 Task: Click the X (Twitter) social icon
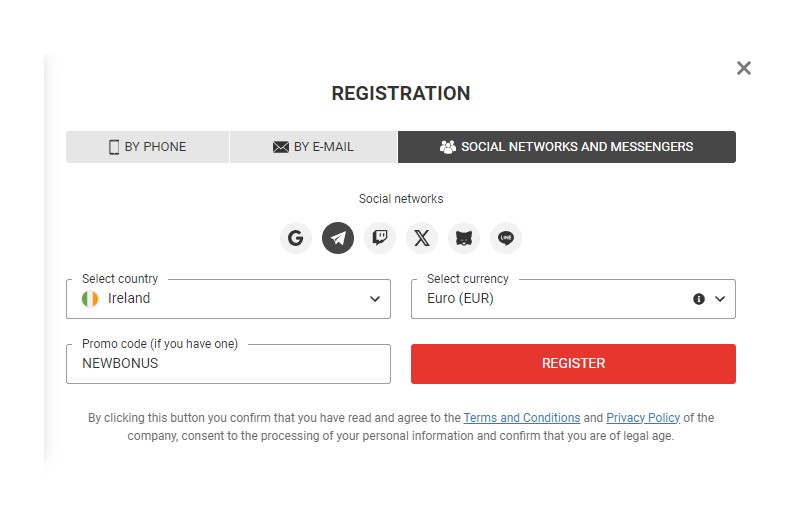(422, 238)
